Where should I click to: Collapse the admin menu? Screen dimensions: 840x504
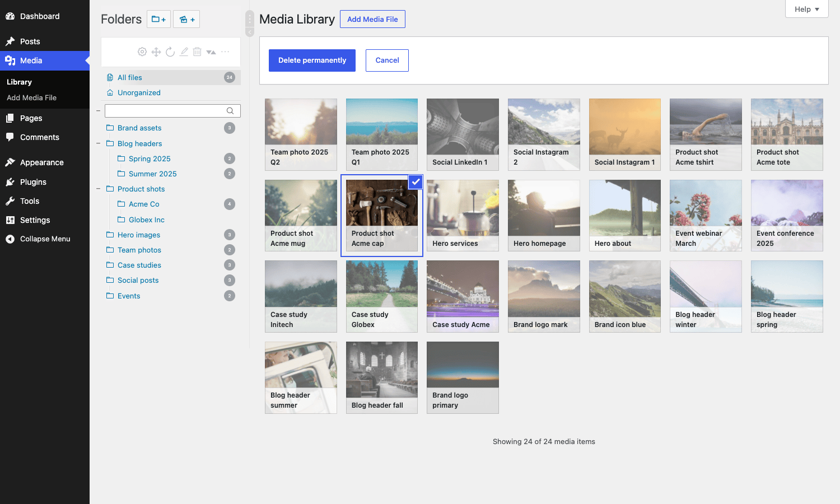[45, 239]
